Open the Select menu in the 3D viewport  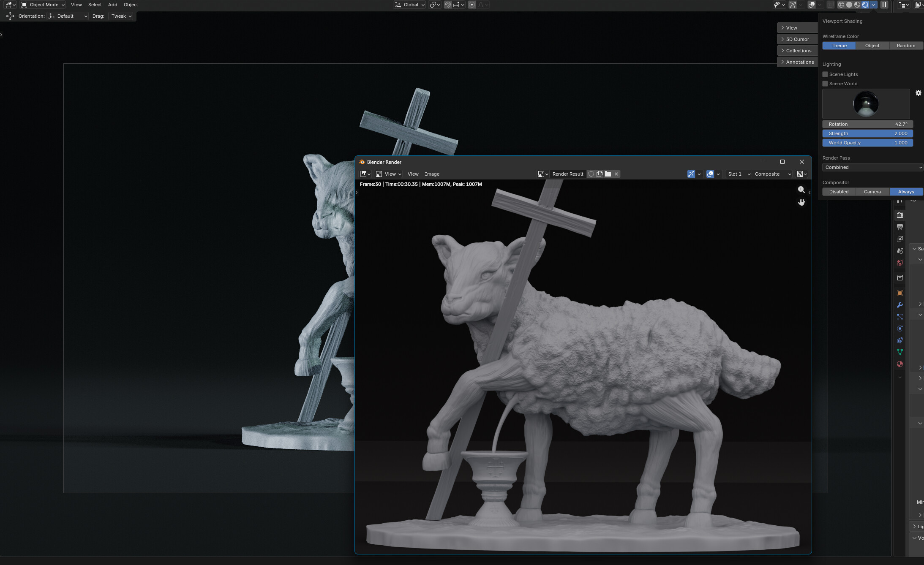(95, 5)
